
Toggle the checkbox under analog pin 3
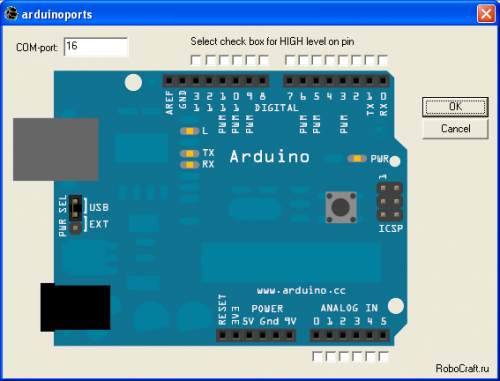(x=357, y=357)
